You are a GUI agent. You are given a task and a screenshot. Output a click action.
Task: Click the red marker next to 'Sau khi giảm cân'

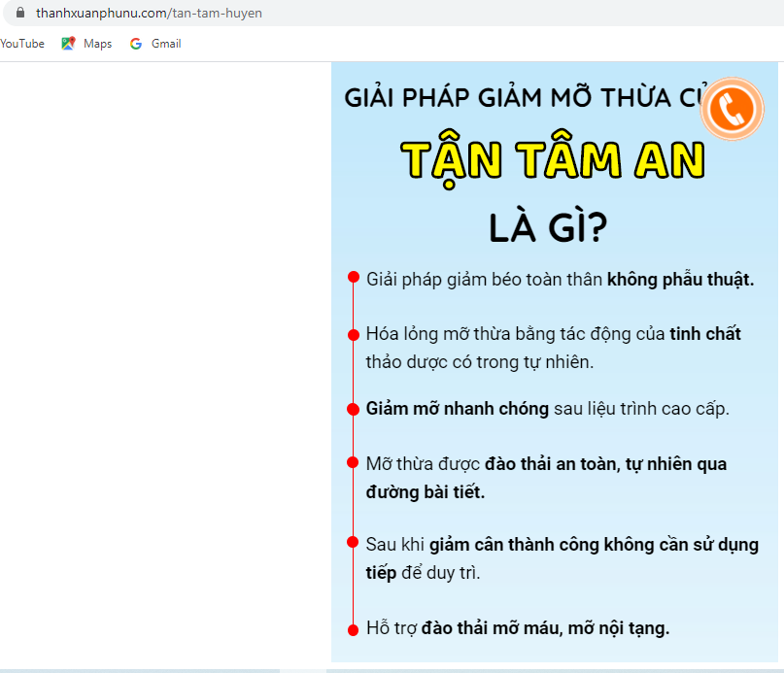[352, 542]
